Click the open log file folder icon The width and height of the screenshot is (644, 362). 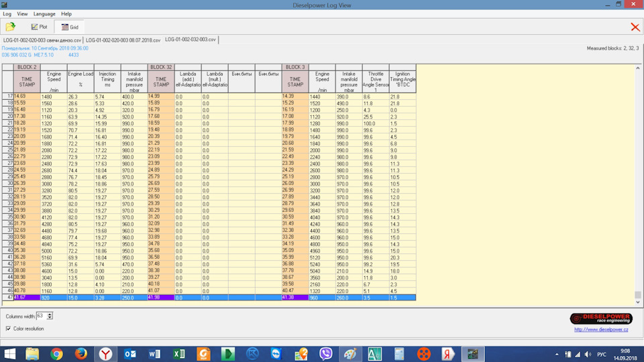tap(10, 27)
